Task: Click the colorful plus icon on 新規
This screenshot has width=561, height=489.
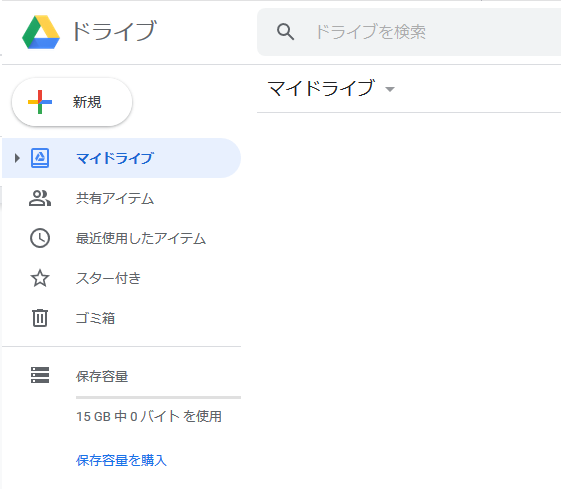Action: [x=40, y=102]
